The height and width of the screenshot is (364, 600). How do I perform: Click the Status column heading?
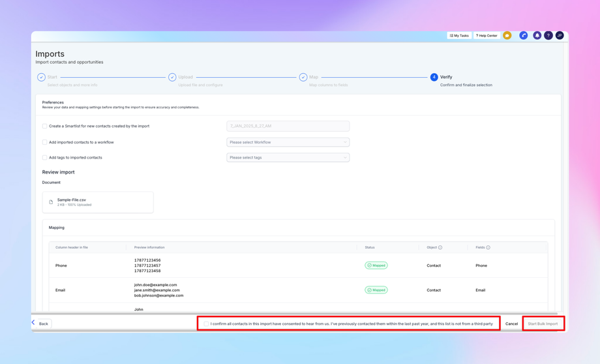point(370,247)
